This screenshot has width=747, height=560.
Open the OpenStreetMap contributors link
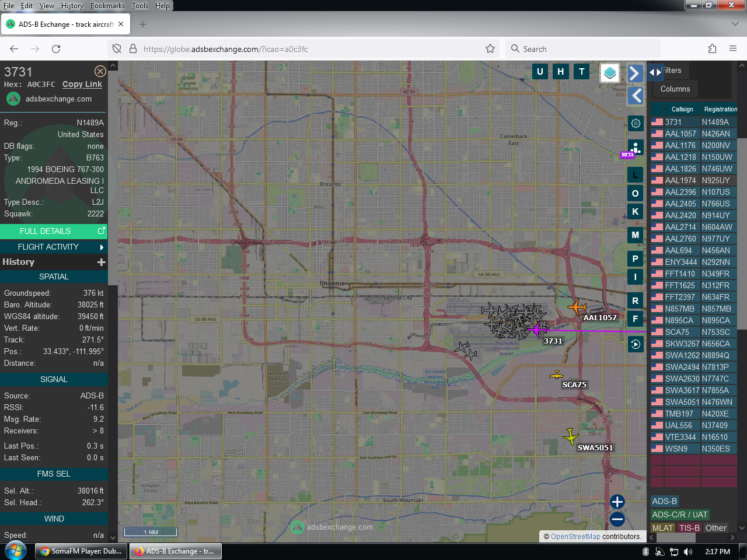click(575, 537)
